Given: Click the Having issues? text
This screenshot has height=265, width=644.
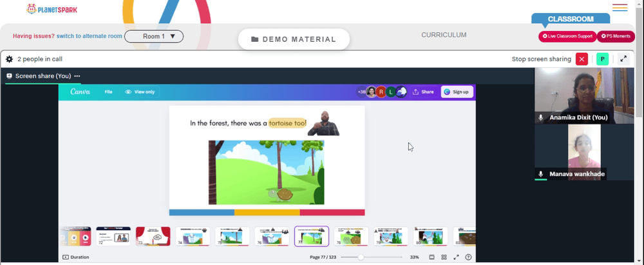Looking at the screenshot, I should [33, 36].
